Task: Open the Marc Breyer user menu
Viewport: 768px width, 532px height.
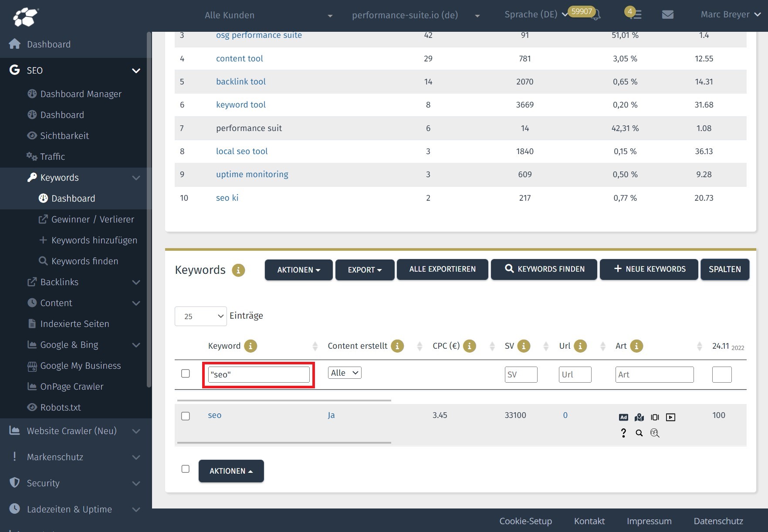Action: click(x=731, y=14)
